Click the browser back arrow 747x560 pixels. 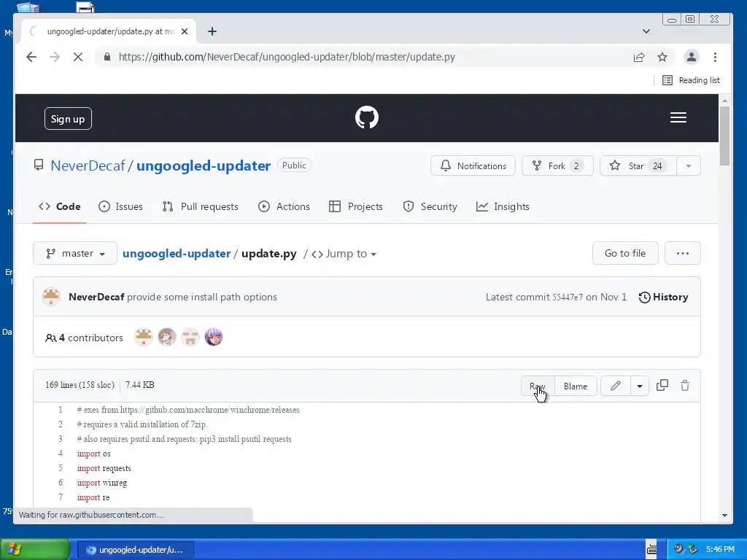(31, 57)
